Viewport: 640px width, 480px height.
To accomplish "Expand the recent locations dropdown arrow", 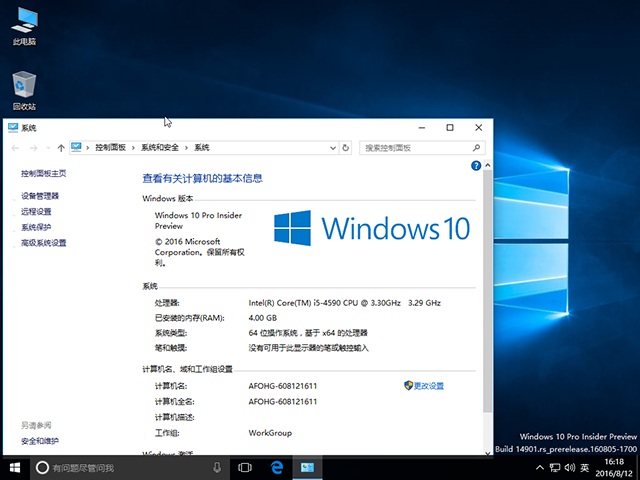I will (48, 148).
